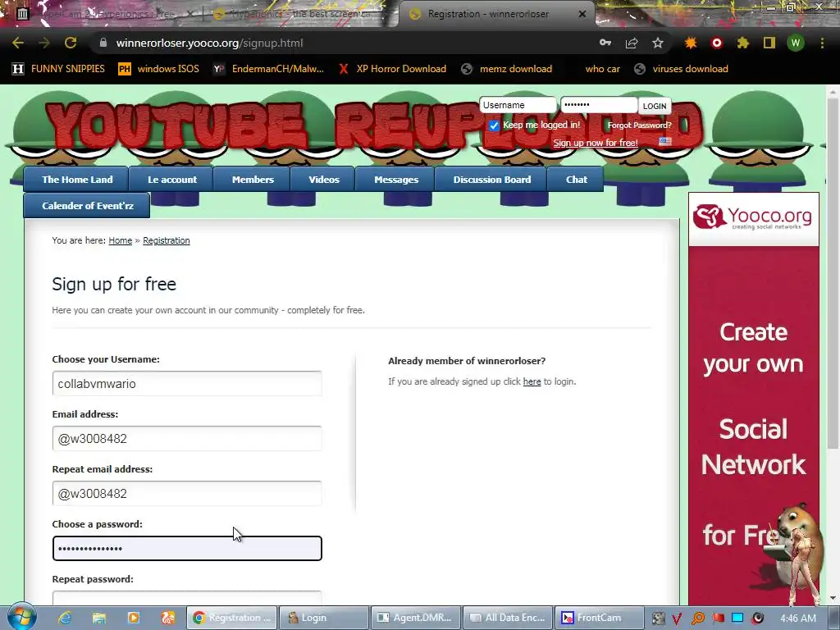Open the Calender of Event'rz menu item
The height and width of the screenshot is (630, 840).
(87, 206)
